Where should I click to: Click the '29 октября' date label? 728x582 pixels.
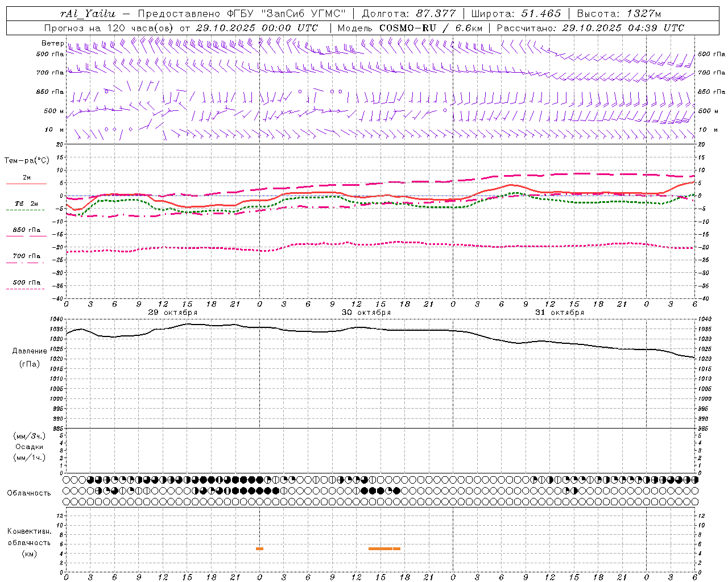pyautogui.click(x=173, y=313)
